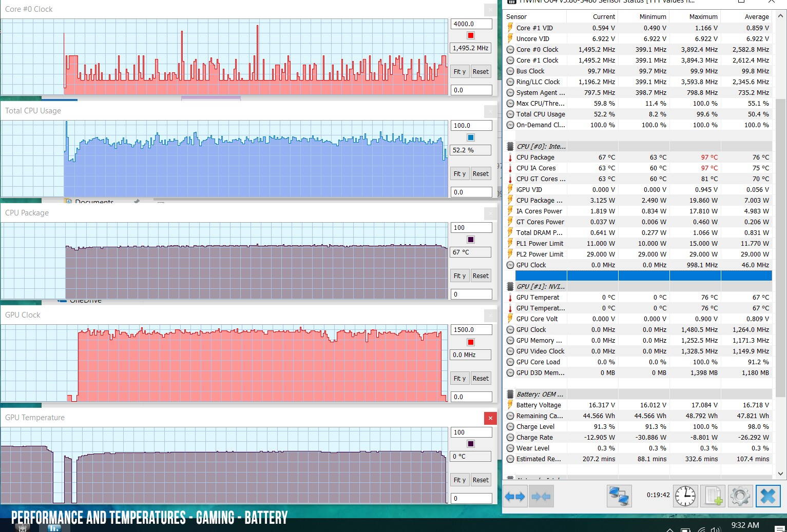This screenshot has width=787, height=532.
Task: Click the Maximum column header
Action: coord(703,17)
